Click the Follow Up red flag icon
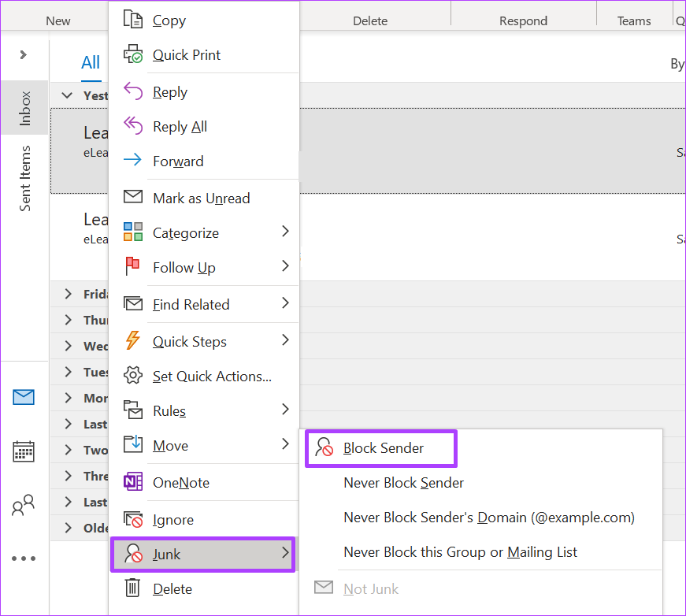 (x=132, y=266)
